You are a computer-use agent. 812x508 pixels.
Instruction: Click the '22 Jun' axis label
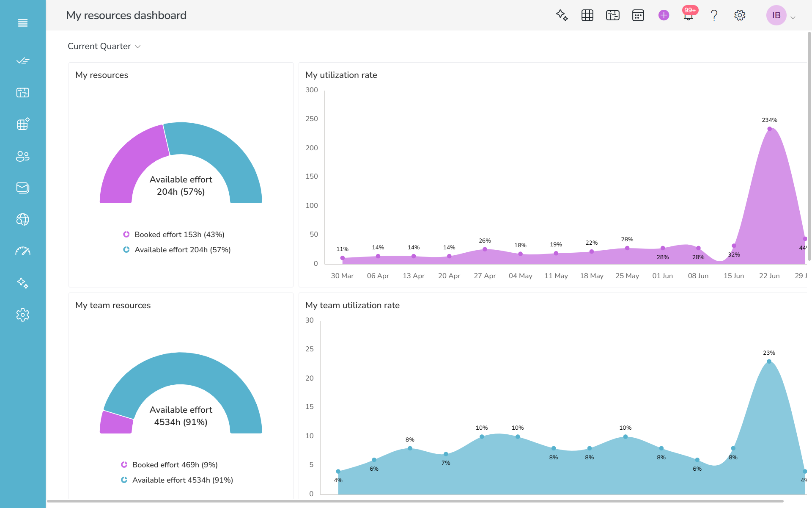(x=769, y=276)
